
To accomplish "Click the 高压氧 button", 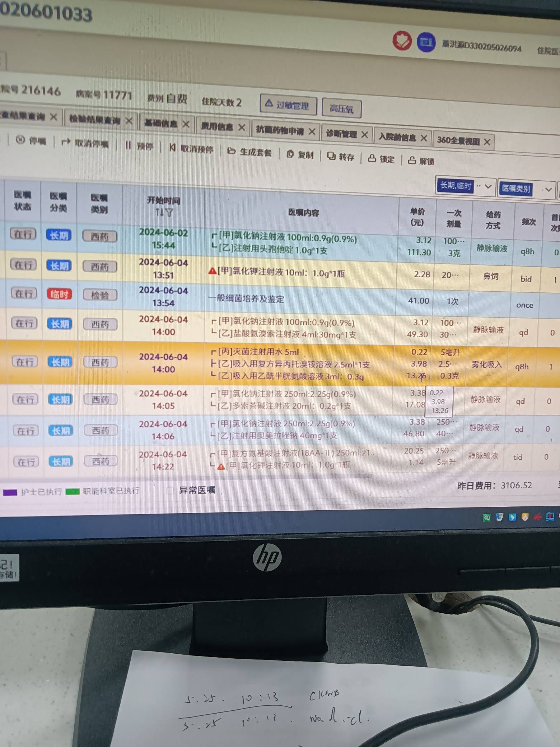I will [x=341, y=108].
